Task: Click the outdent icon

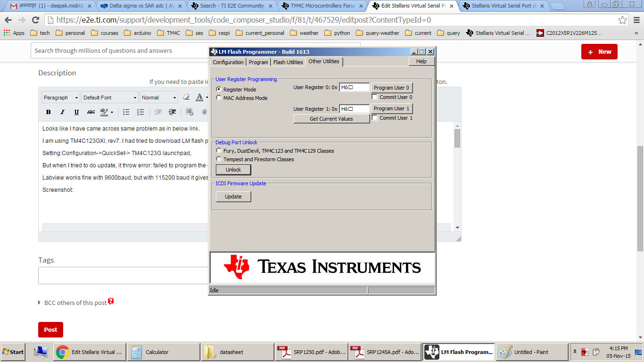Action: (158, 112)
